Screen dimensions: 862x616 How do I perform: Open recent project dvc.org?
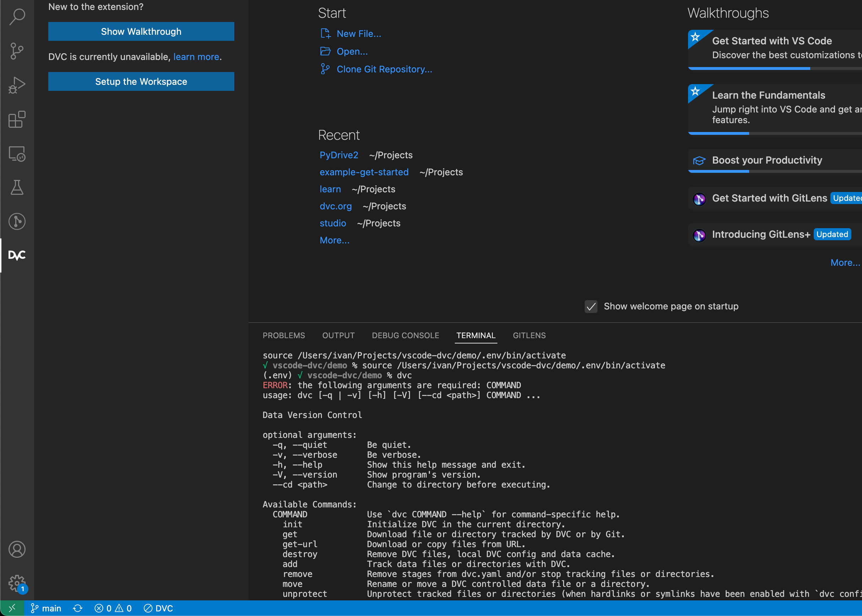(336, 207)
